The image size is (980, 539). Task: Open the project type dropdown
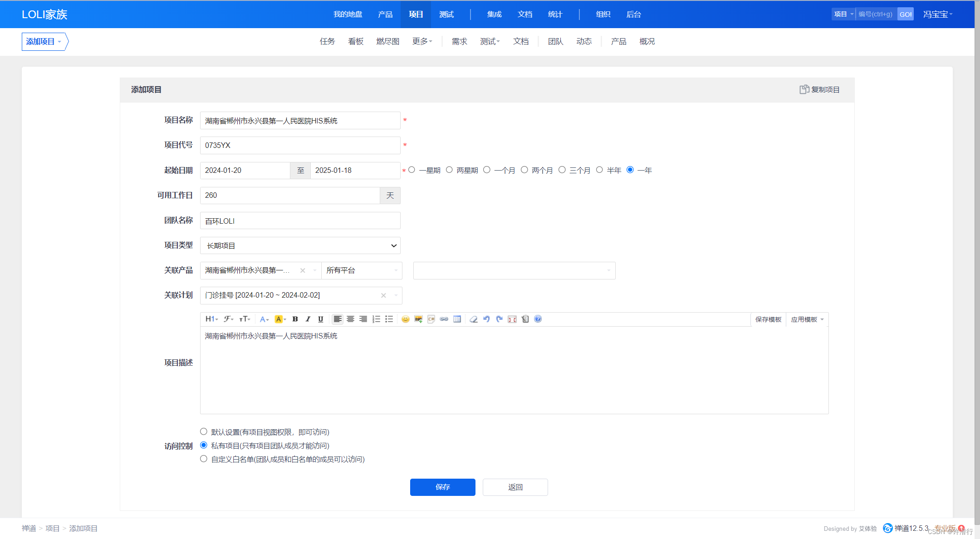click(300, 245)
